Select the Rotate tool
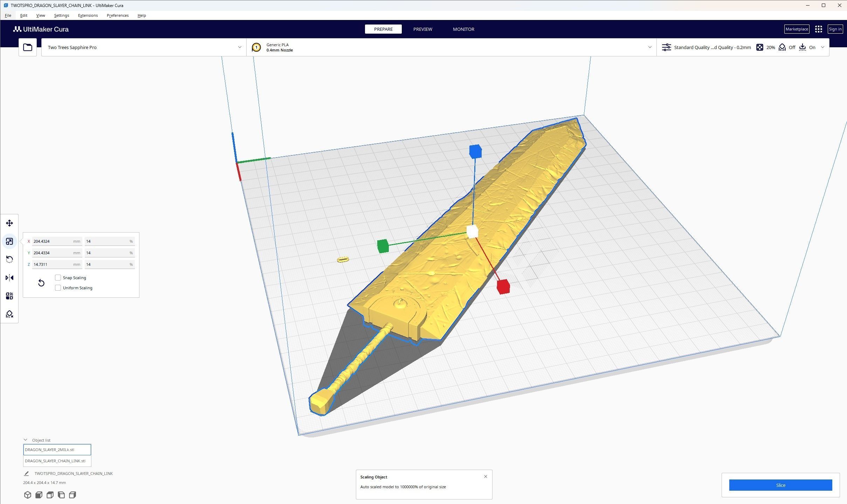 [9, 260]
